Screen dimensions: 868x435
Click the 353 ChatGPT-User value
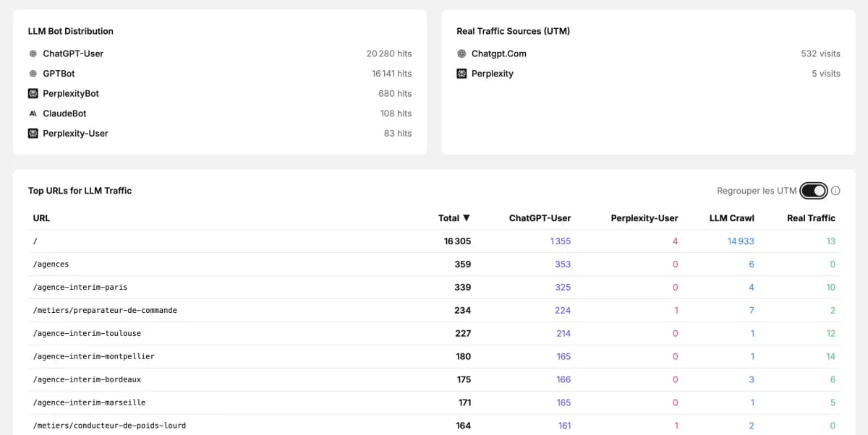point(563,264)
